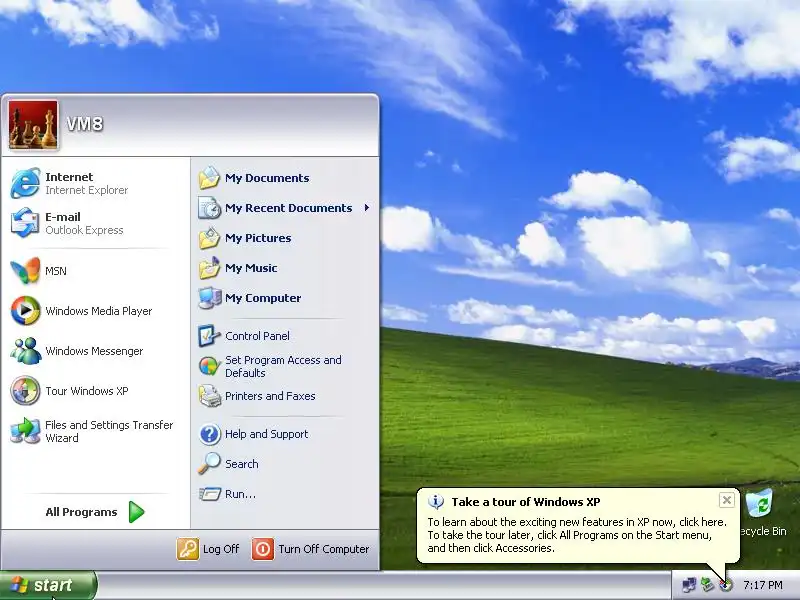Click the Set Program Access and Defaults icon

[x=209, y=366]
